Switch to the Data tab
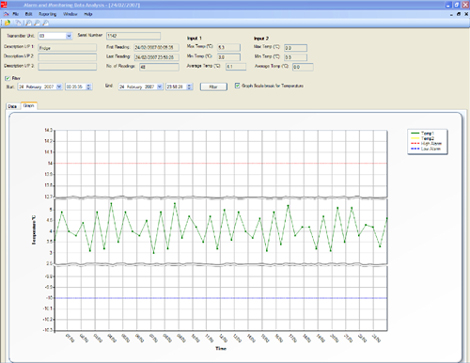The height and width of the screenshot is (363, 470). pos(12,106)
